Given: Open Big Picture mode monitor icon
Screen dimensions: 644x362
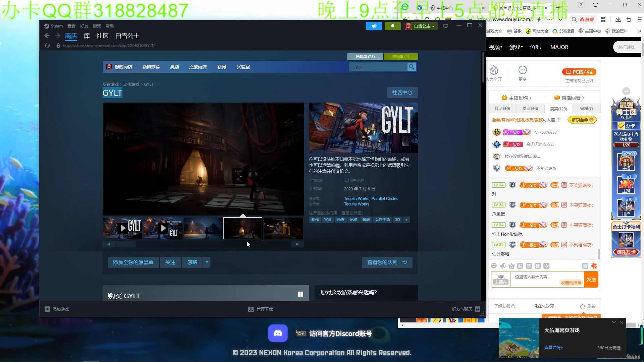Looking at the screenshot, I should (x=446, y=26).
